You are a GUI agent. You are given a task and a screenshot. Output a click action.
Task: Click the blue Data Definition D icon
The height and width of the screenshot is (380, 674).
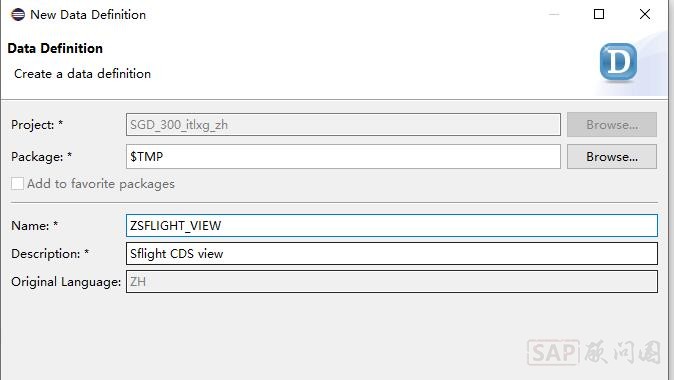[618, 62]
